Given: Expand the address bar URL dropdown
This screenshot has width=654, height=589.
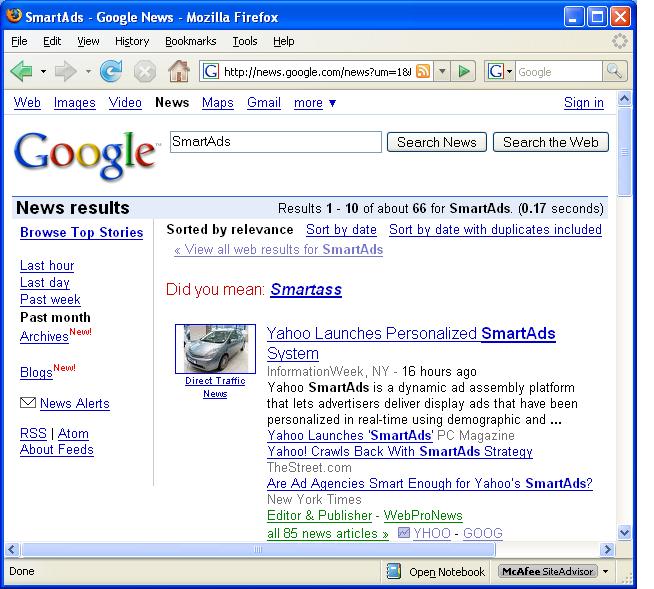Looking at the screenshot, I should (442, 71).
